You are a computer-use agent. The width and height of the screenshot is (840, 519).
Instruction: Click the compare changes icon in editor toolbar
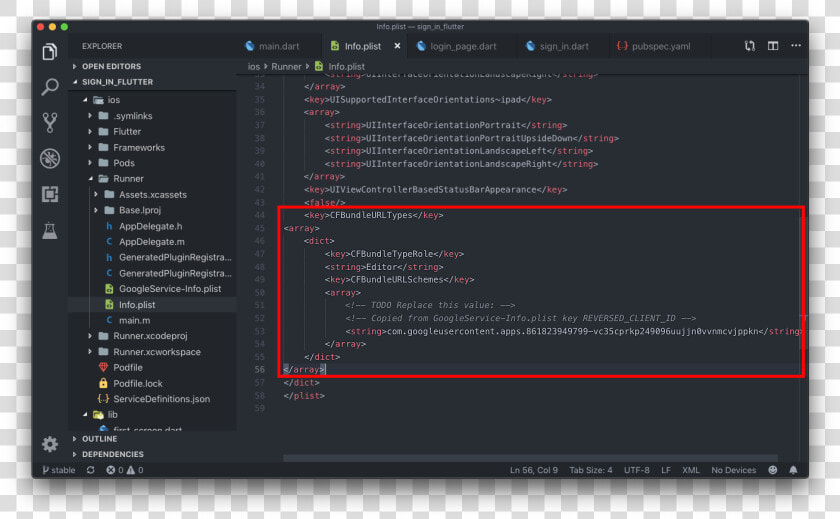749,46
